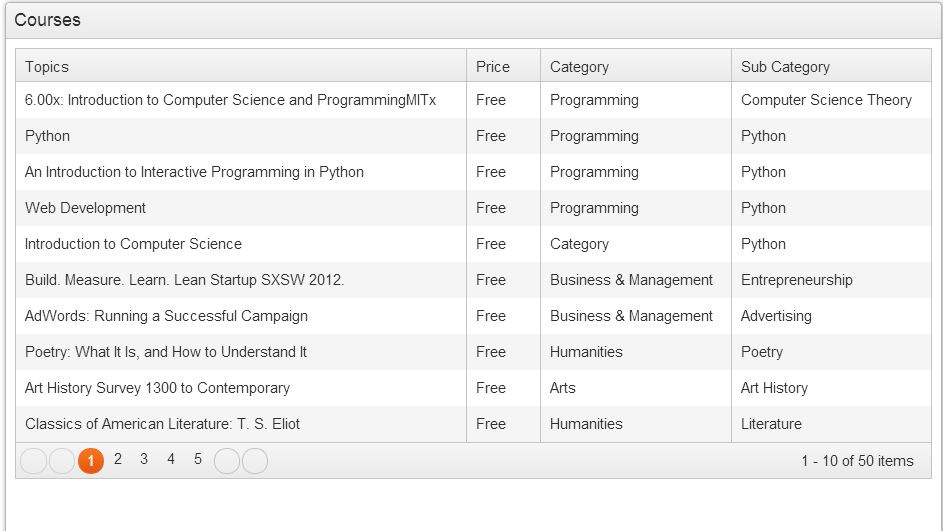943x531 pixels.
Task: Sort by the Price column header
Action: (493, 67)
